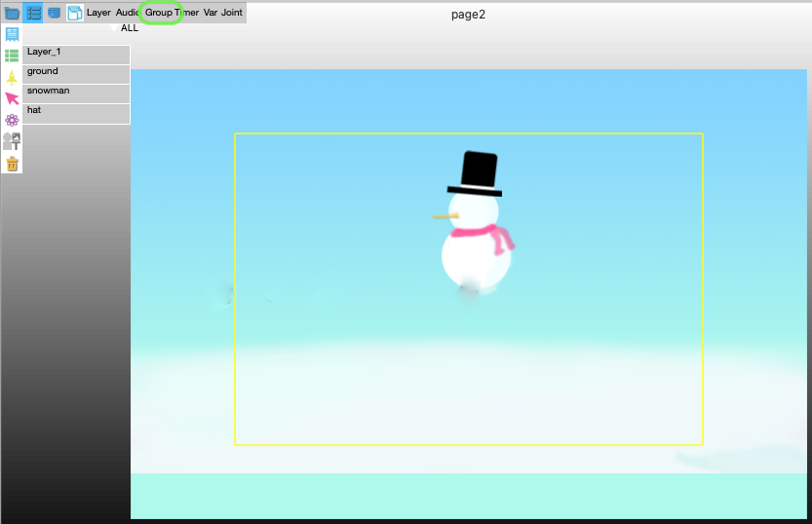Click the yellow rocket icon
This screenshot has height=524, width=812.
(12, 77)
